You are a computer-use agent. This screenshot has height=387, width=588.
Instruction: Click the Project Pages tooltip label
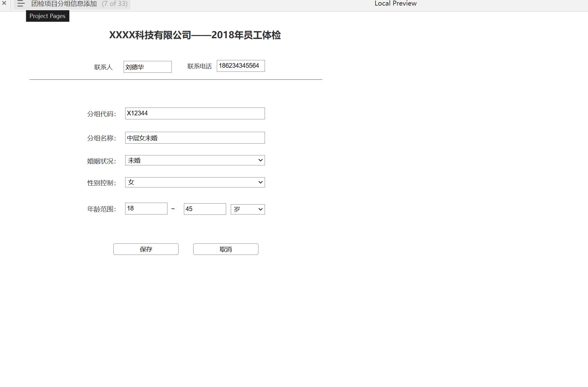pyautogui.click(x=48, y=16)
